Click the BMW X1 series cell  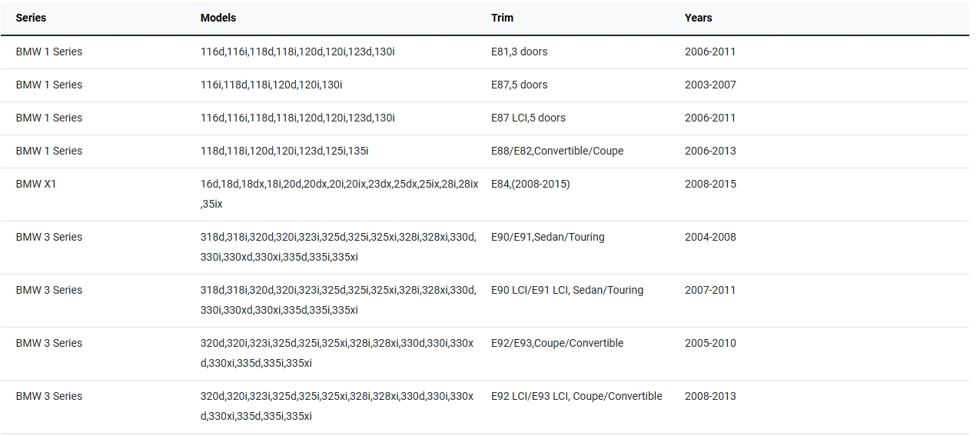pos(36,184)
